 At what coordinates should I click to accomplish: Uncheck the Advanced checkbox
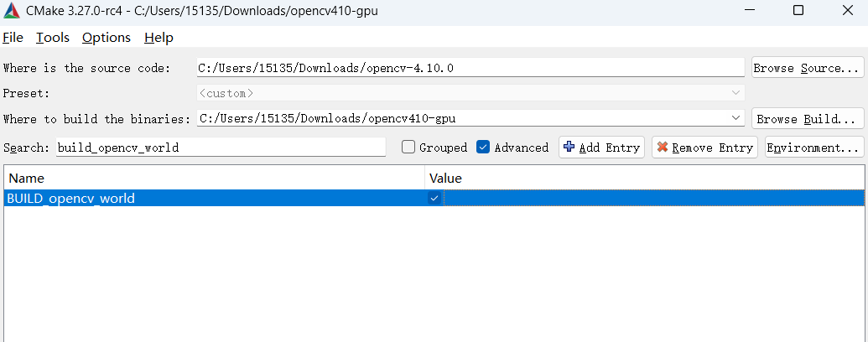[483, 148]
